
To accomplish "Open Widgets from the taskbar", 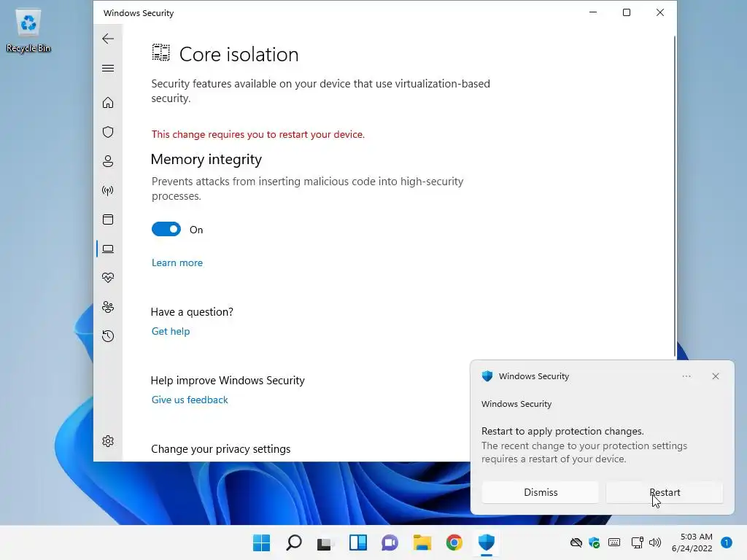I will (357, 542).
